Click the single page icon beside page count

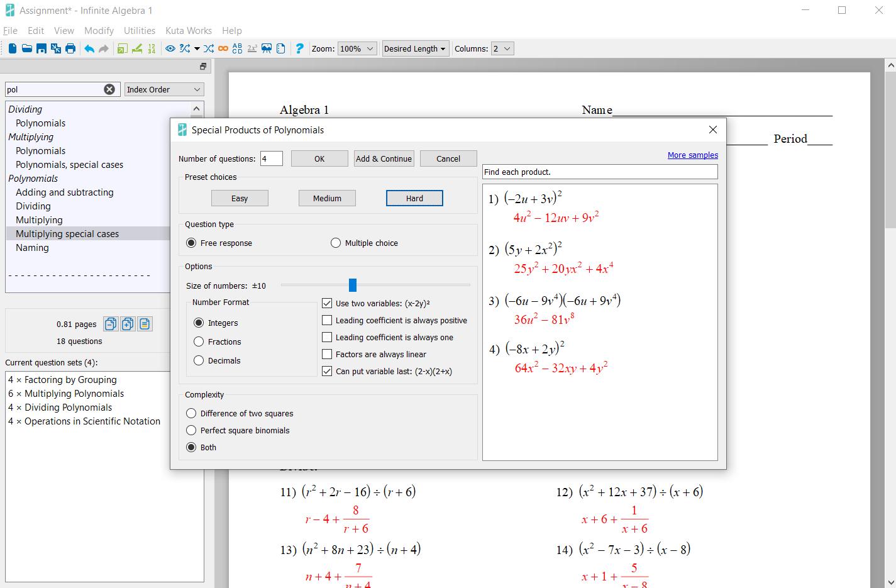point(145,324)
